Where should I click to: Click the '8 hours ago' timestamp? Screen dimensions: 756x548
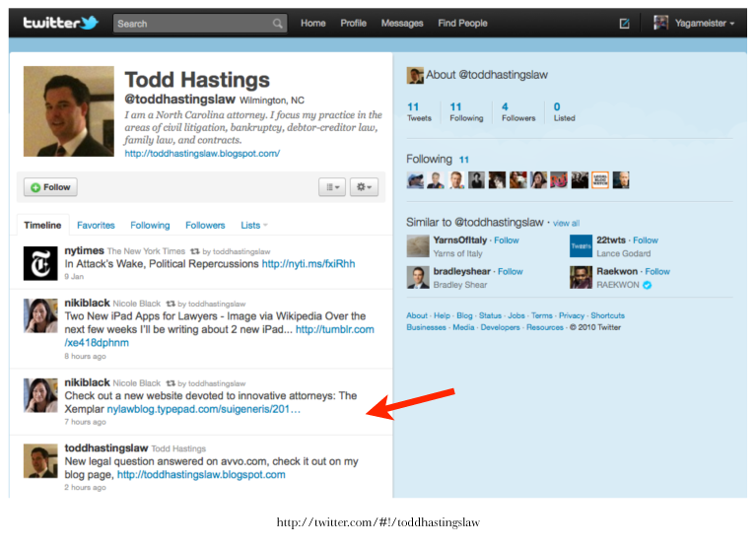86,356
